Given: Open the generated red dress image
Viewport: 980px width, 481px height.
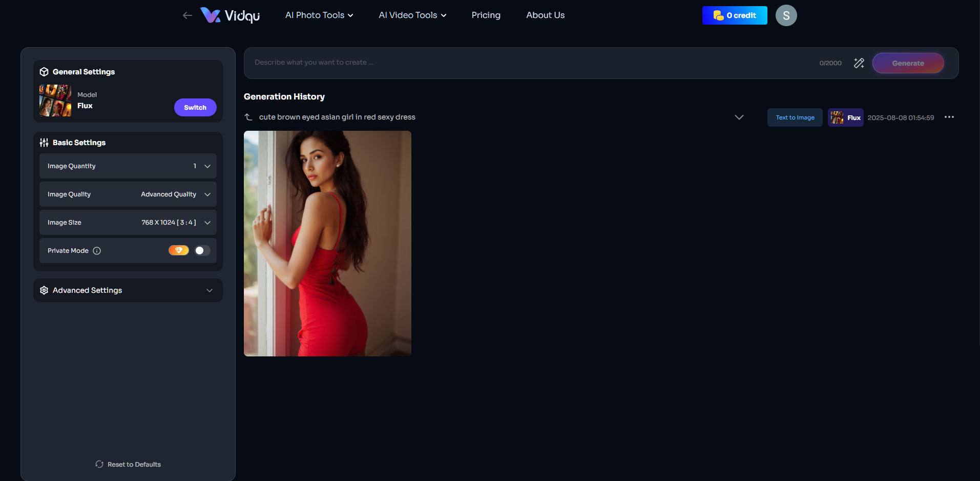Looking at the screenshot, I should click(x=327, y=244).
